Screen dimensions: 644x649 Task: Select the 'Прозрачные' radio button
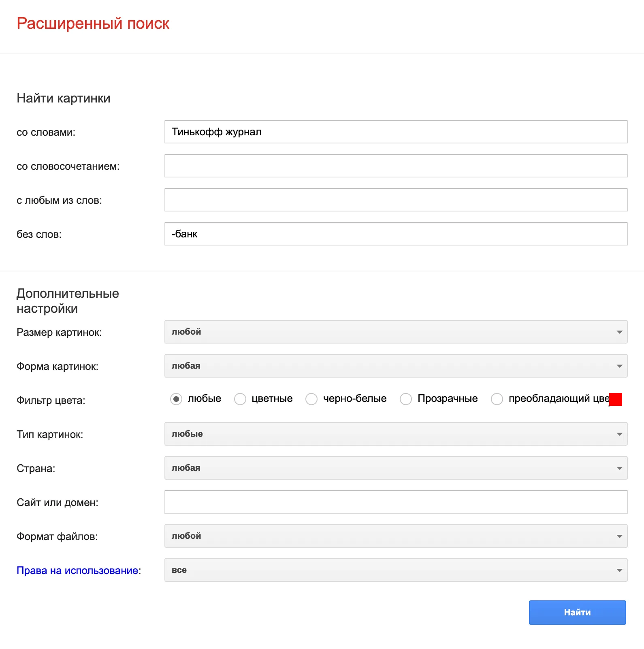click(406, 399)
